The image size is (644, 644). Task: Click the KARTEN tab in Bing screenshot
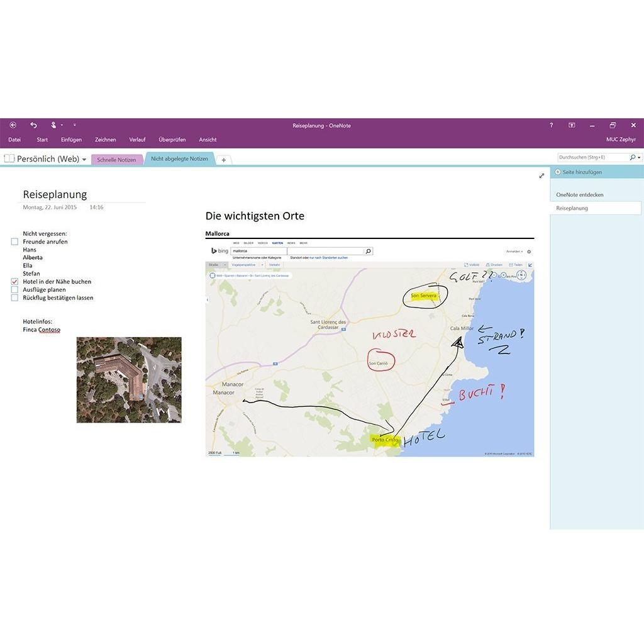[x=277, y=243]
